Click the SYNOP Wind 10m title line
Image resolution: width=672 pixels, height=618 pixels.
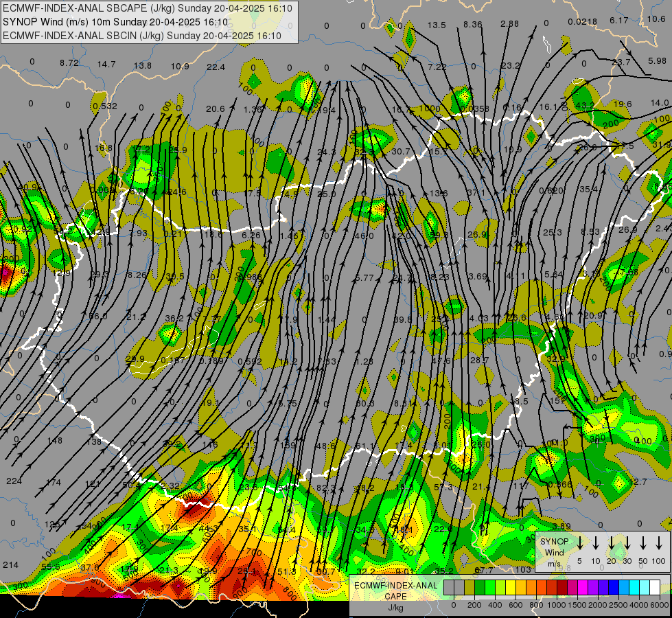(x=115, y=22)
